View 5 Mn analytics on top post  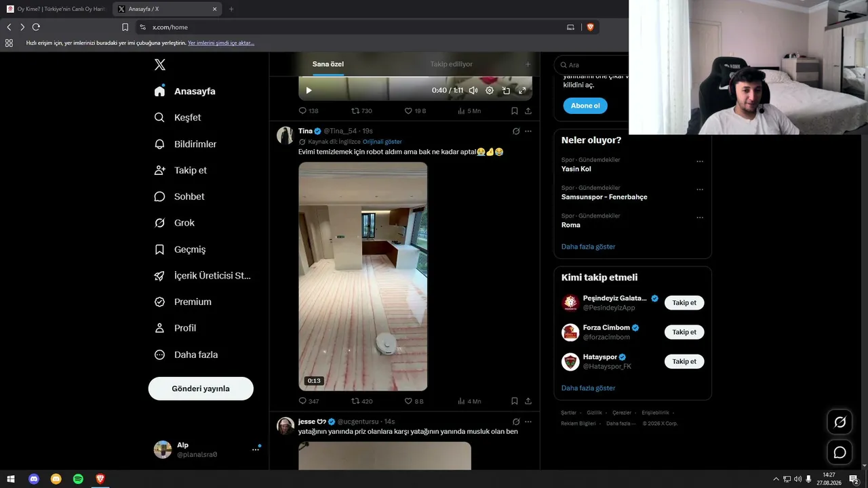click(x=469, y=110)
